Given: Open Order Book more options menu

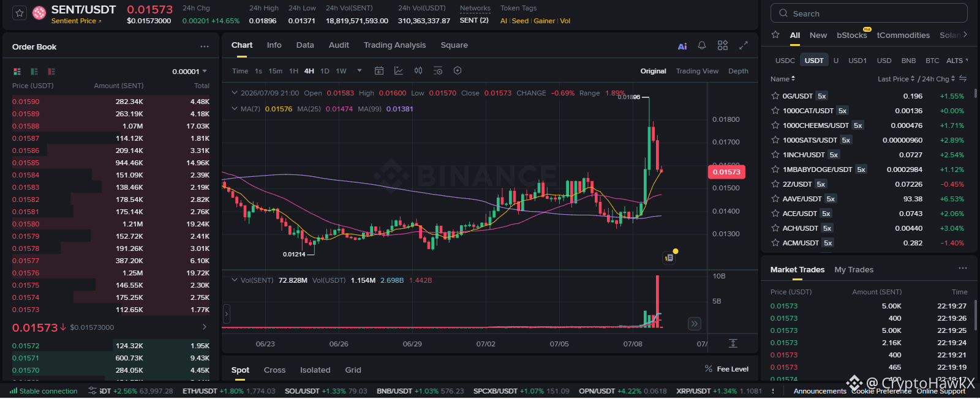Looking at the screenshot, I should click(x=205, y=47).
